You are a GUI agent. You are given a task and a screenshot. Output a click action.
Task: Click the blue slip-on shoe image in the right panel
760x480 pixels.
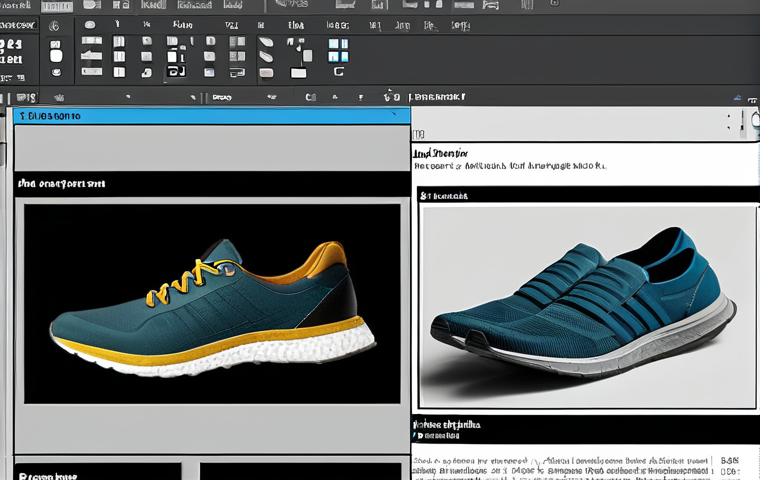[x=587, y=306]
